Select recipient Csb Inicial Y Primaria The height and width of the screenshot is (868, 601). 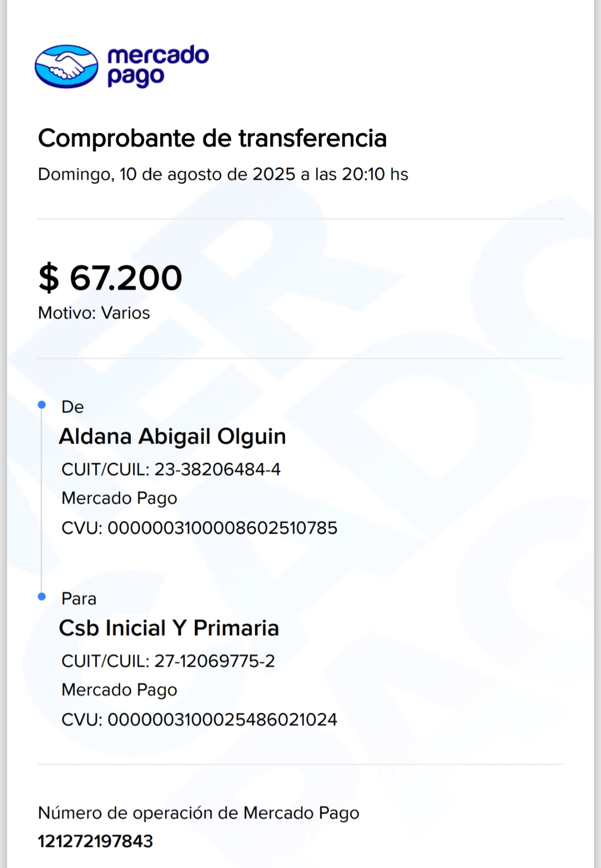(169, 628)
